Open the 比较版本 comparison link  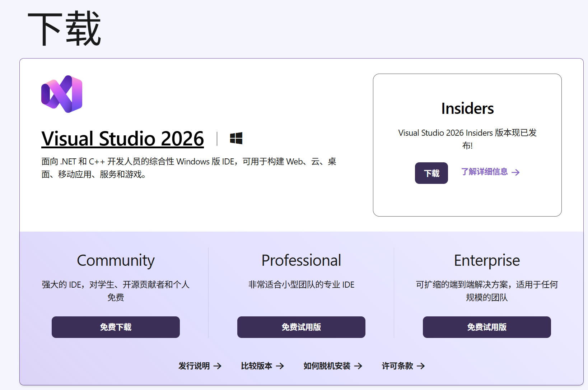257,366
